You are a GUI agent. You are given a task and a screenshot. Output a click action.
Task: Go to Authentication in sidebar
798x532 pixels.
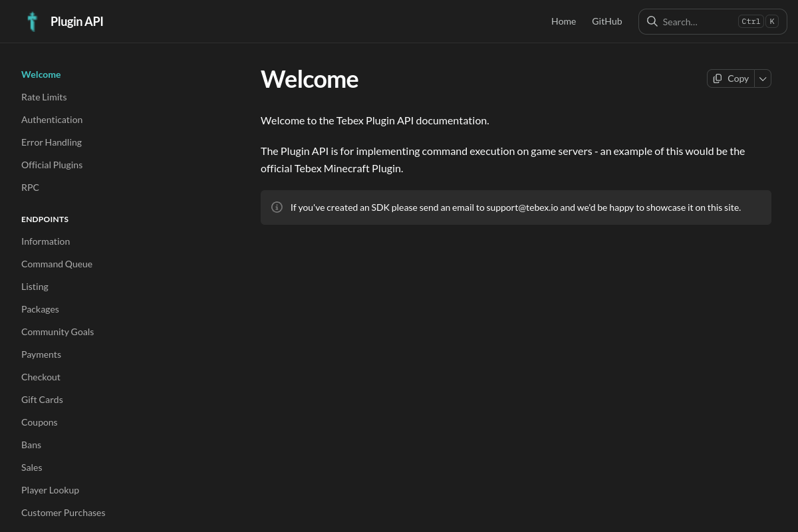pyautogui.click(x=52, y=120)
